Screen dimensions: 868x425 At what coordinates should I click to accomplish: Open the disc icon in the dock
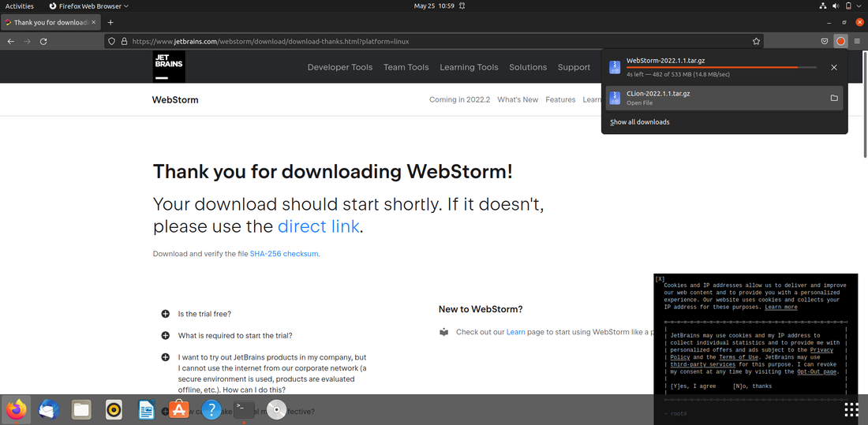[276, 410]
